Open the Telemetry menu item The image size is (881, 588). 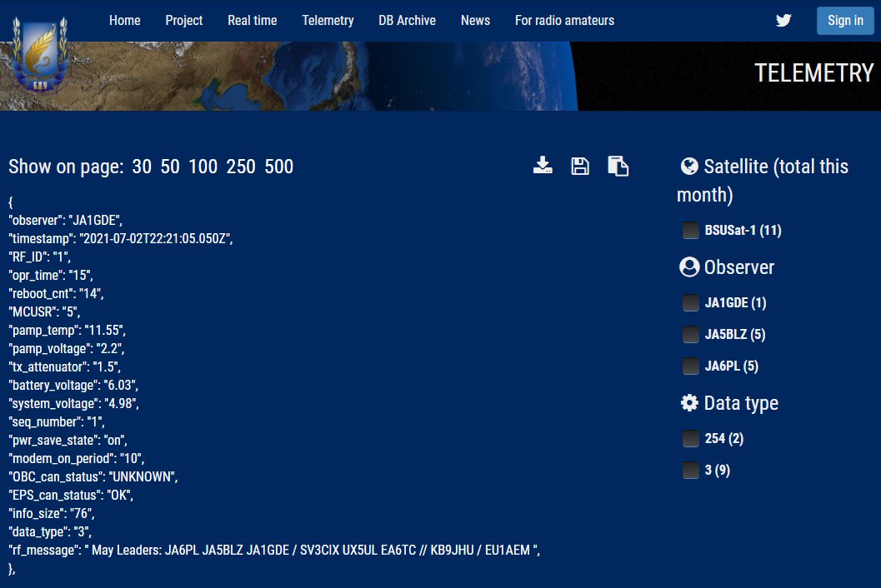click(328, 21)
